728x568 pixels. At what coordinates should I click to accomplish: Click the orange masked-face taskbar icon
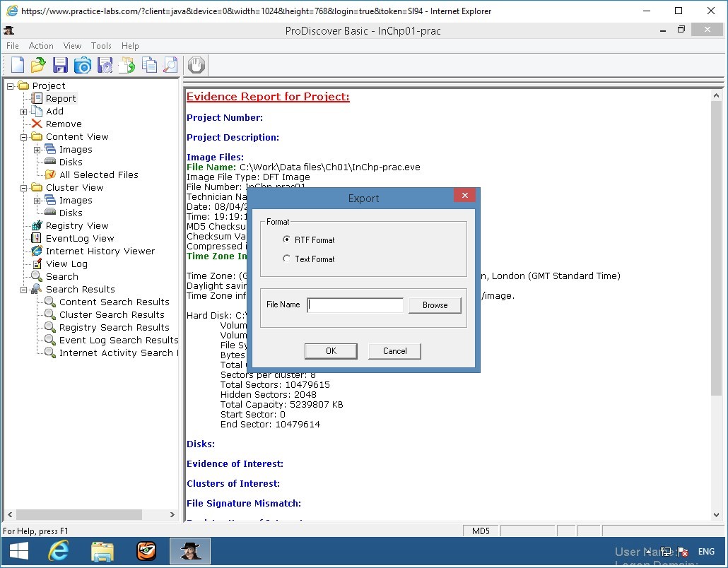pos(146,551)
